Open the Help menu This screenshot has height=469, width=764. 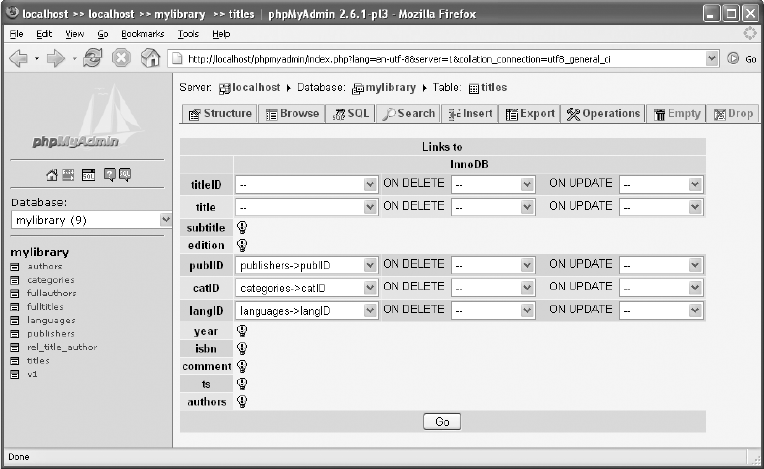tap(221, 34)
